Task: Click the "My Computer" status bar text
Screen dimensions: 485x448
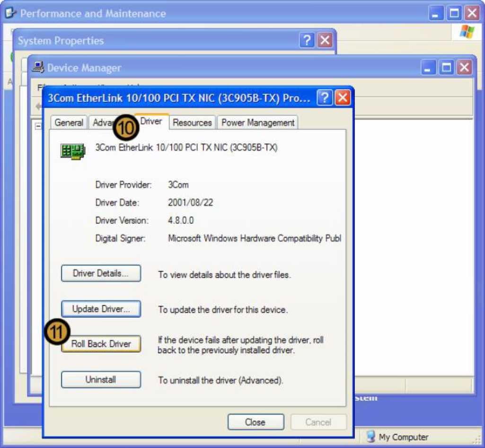Action: click(404, 437)
